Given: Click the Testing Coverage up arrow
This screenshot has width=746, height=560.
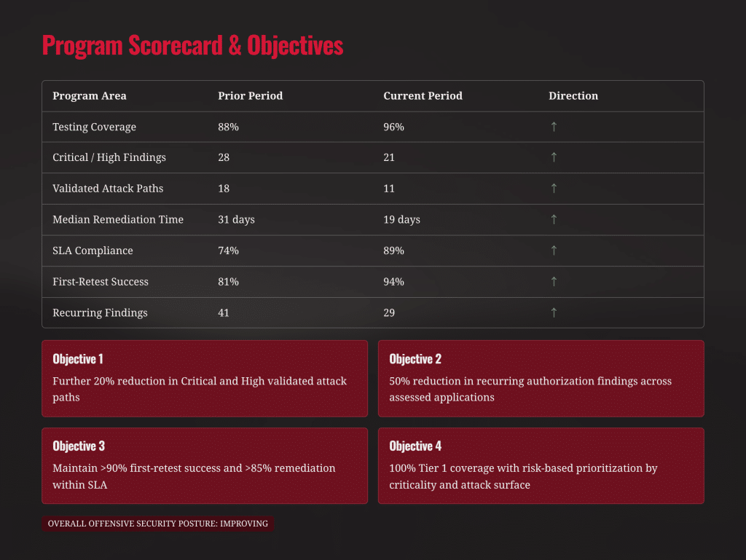Looking at the screenshot, I should click(x=554, y=127).
